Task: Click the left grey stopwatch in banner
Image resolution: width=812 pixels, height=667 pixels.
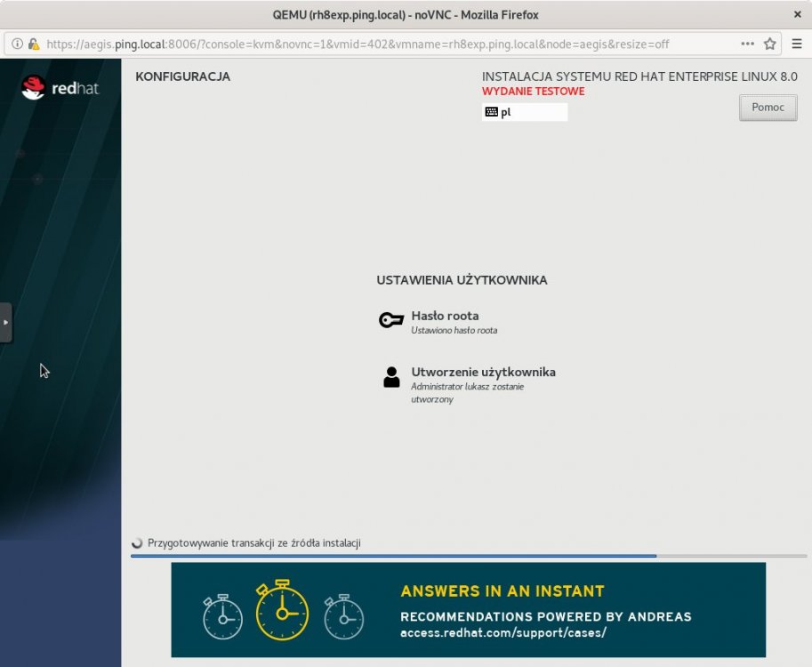Action: [222, 616]
